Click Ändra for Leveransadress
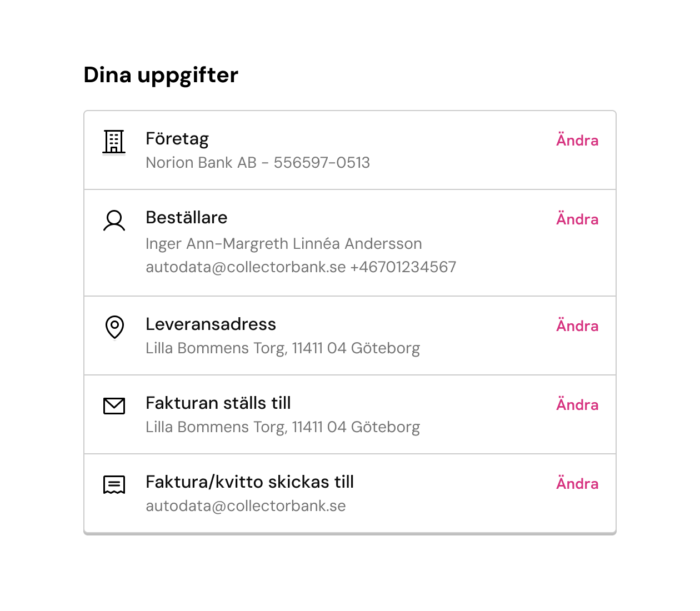Viewport: 700px width, 611px height. click(x=577, y=325)
